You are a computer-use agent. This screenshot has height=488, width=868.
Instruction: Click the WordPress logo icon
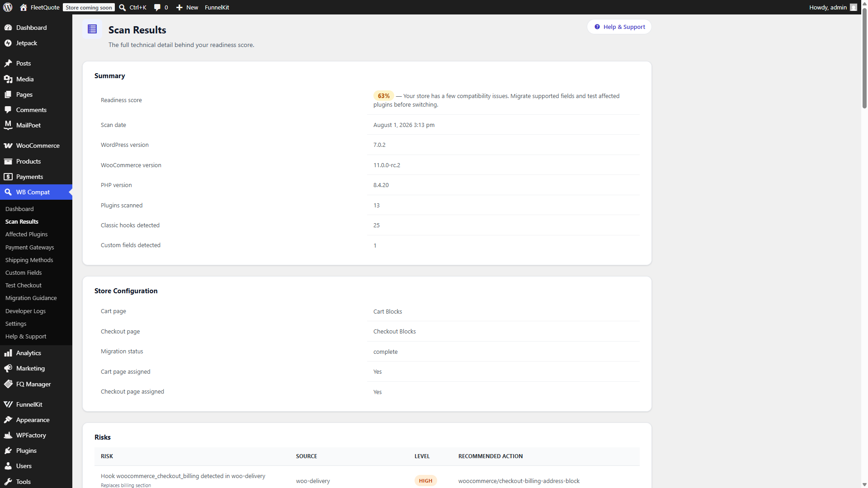coord(8,7)
